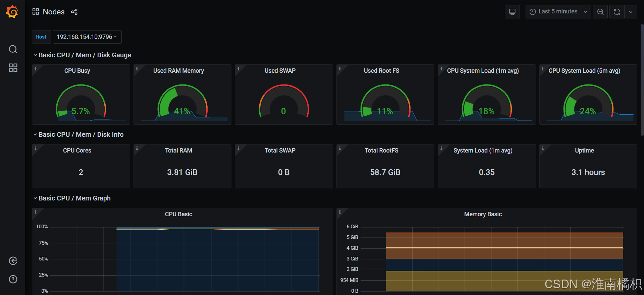644x295 pixels.
Task: Click the 0.35 system load value
Action: point(487,172)
